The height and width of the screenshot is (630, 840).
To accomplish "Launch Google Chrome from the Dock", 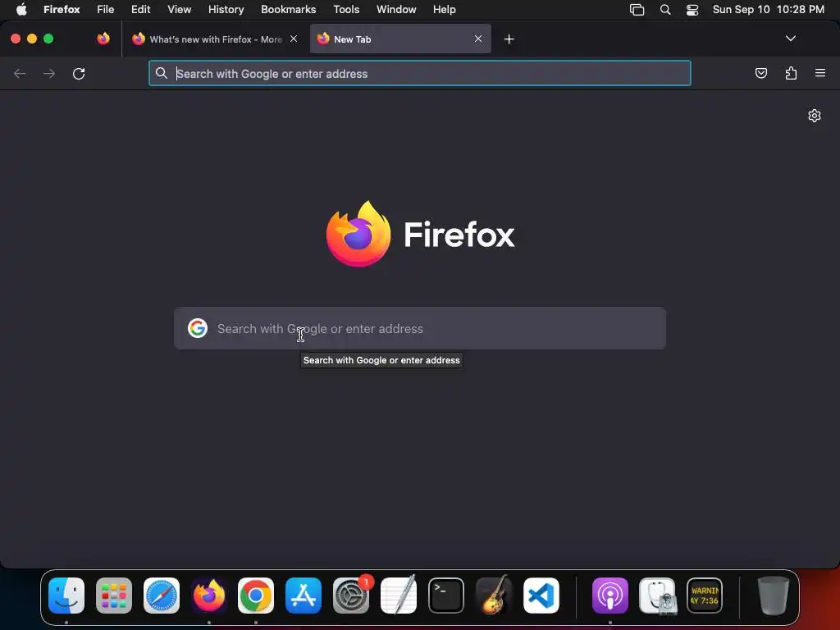I will coord(256,596).
